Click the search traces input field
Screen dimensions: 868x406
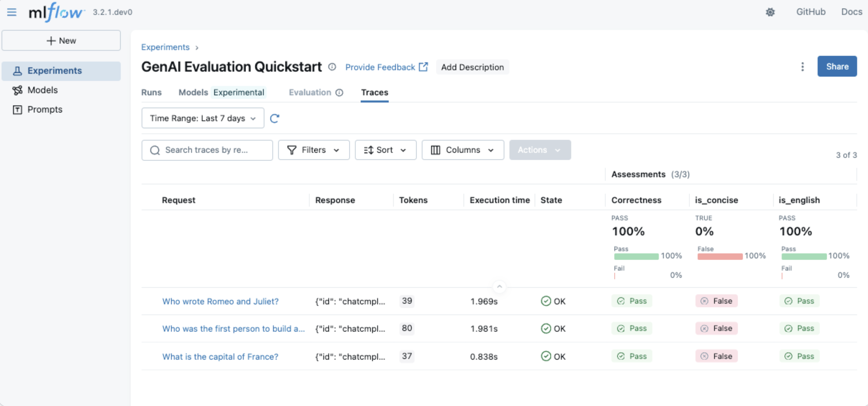[207, 150]
